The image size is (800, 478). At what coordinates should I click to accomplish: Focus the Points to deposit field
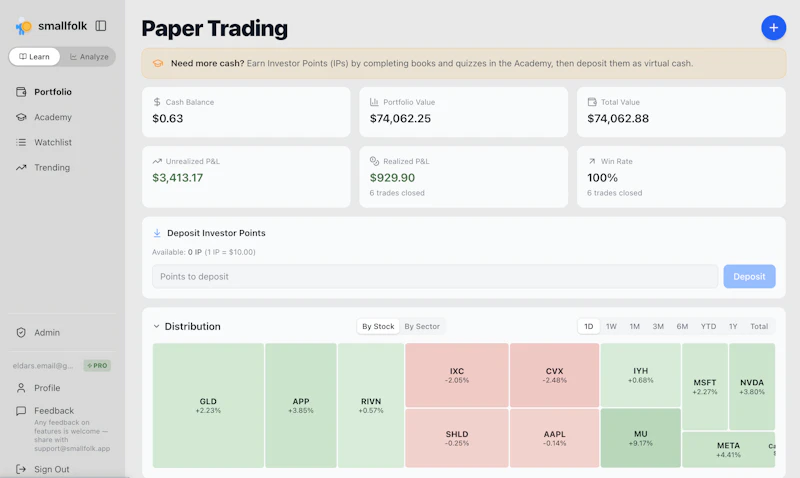point(435,276)
